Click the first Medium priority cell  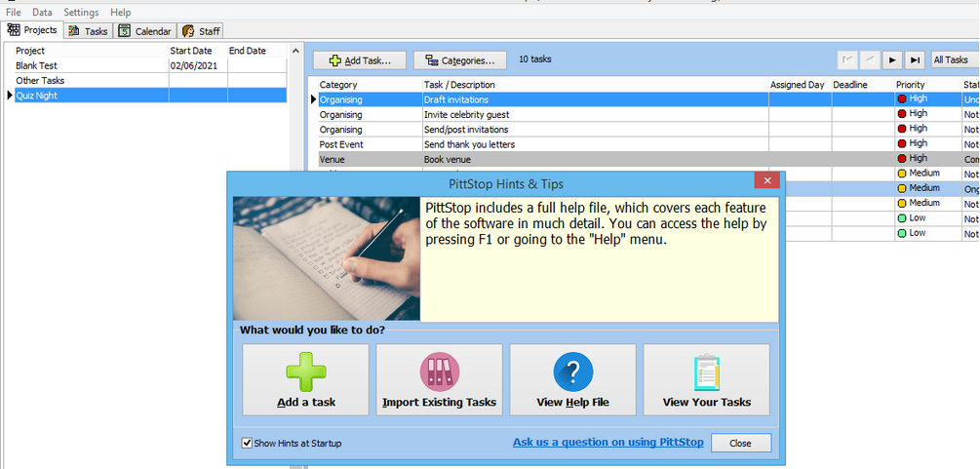[x=928, y=174]
